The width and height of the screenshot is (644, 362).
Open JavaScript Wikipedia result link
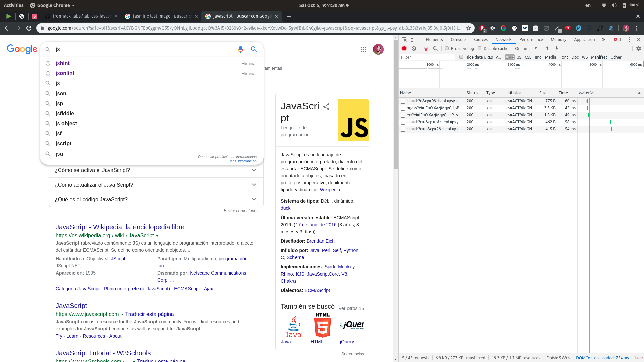(x=120, y=227)
